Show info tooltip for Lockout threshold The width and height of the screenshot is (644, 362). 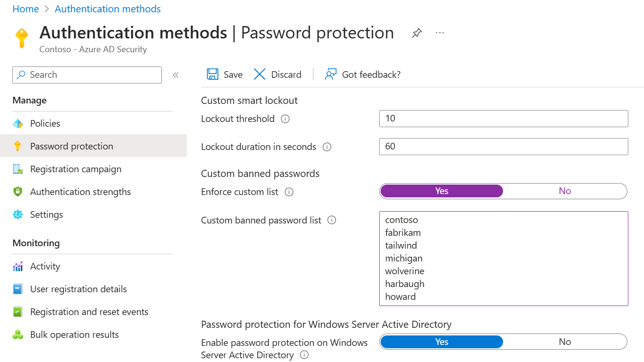click(x=285, y=119)
